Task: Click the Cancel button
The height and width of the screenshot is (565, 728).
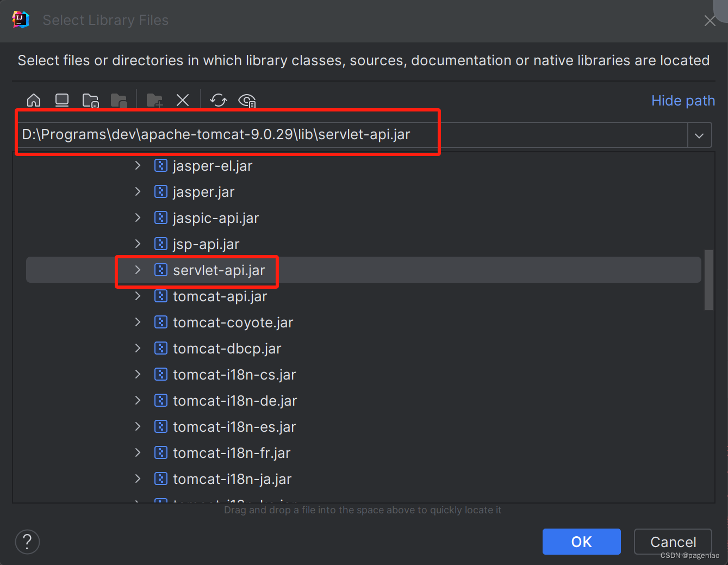Action: point(673,542)
